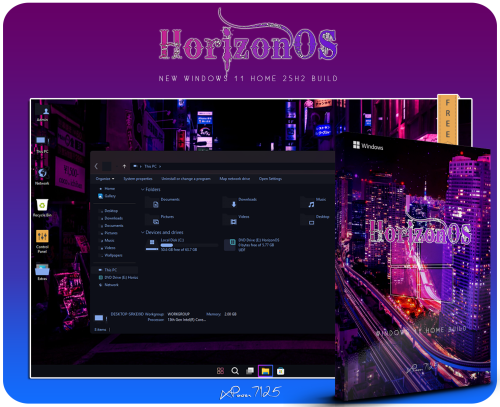Click the items count in status bar
The height and width of the screenshot is (407, 500).
click(100, 329)
